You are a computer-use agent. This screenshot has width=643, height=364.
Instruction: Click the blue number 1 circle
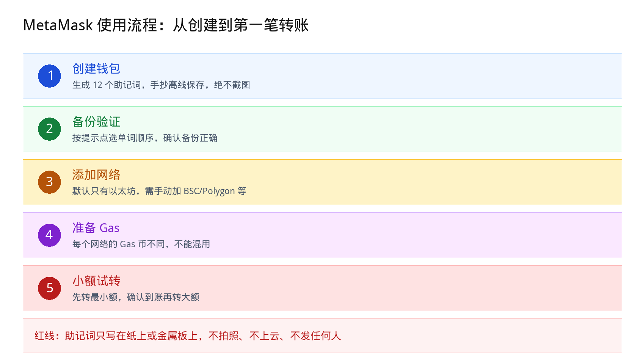click(49, 76)
